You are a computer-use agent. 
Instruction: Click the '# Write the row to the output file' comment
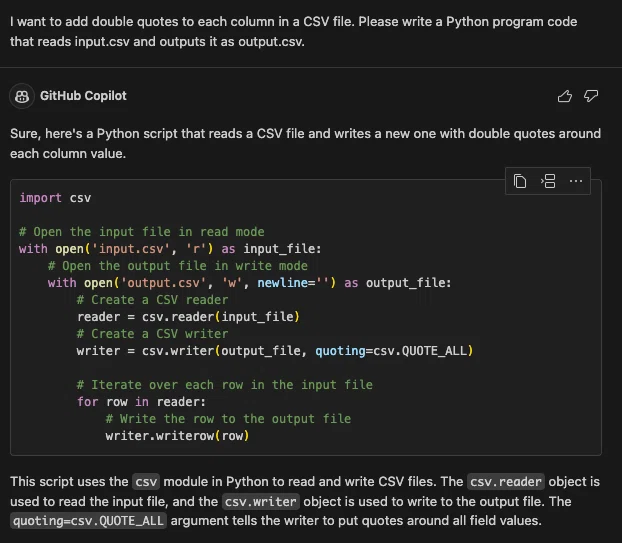coord(228,419)
